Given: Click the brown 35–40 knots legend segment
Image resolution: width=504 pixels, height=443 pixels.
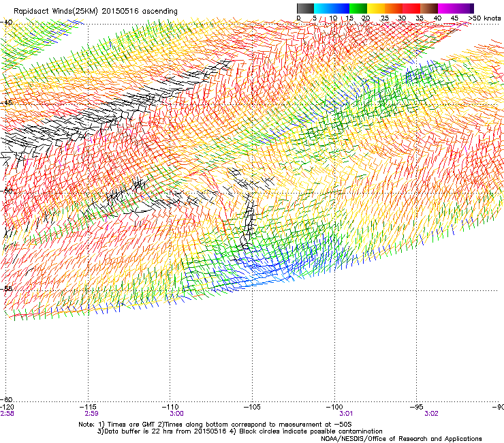Looking at the screenshot, I should coord(429,8).
